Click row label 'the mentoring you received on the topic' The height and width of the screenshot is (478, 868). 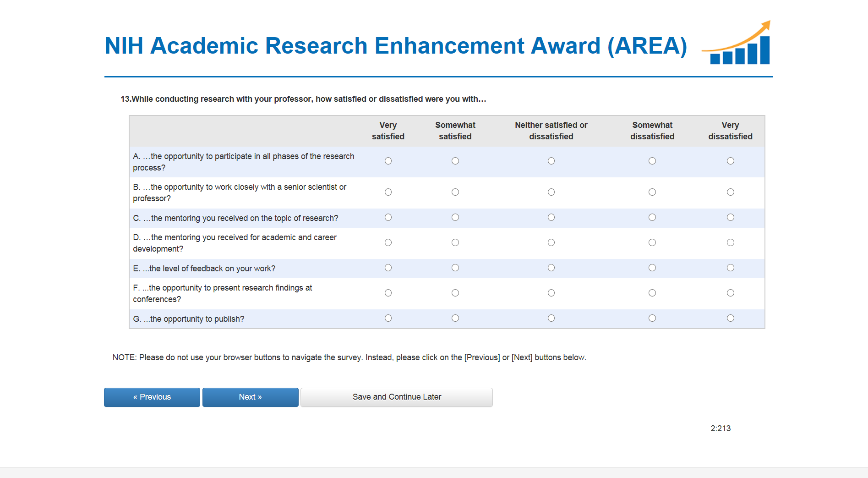coord(235,218)
